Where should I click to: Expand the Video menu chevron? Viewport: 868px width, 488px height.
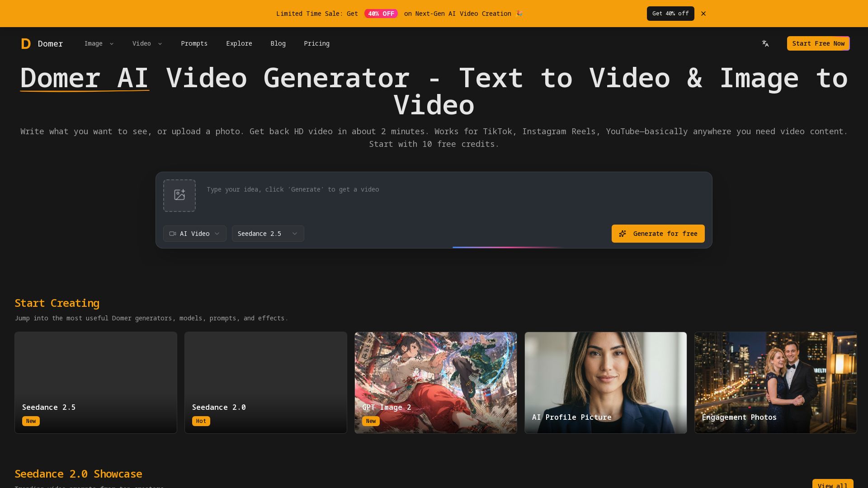[160, 44]
